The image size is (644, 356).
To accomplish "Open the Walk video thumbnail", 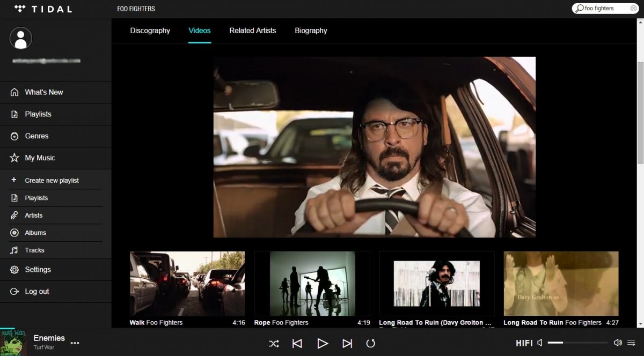I will (187, 284).
